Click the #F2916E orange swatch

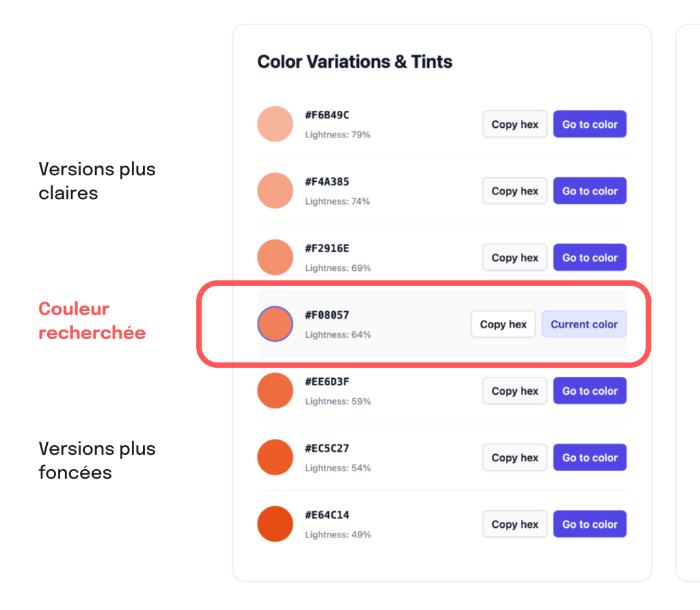[x=275, y=257]
